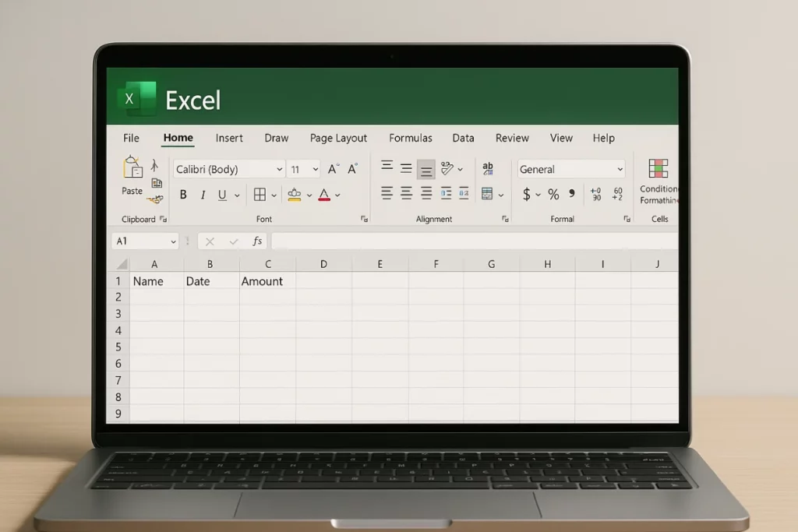Toggle Italic formatting
The image size is (798, 532).
click(x=203, y=195)
